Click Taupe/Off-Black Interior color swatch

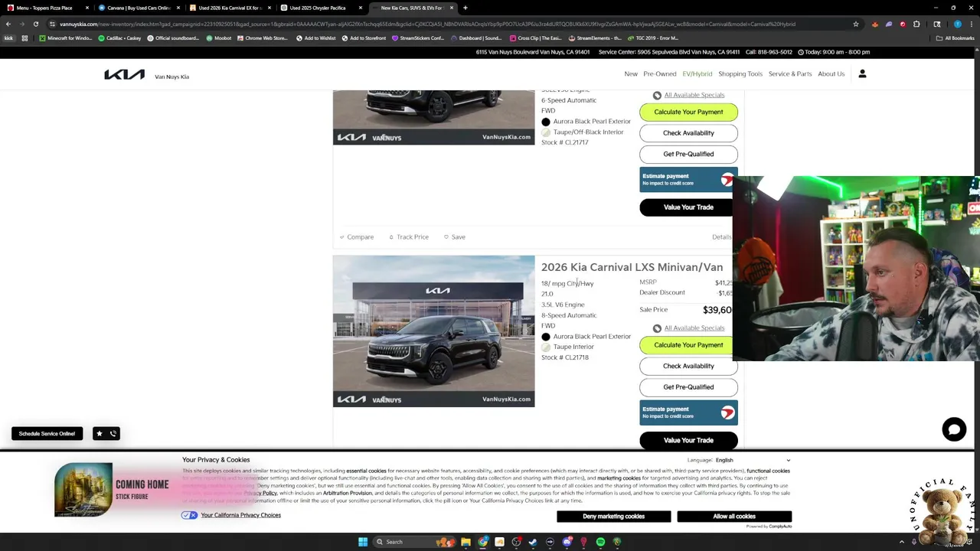(546, 132)
